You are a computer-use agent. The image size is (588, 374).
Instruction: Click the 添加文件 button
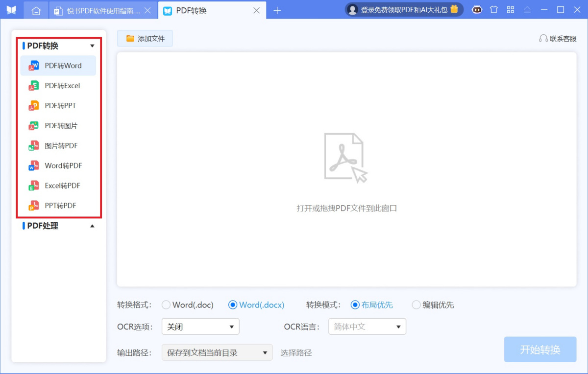[x=145, y=38]
